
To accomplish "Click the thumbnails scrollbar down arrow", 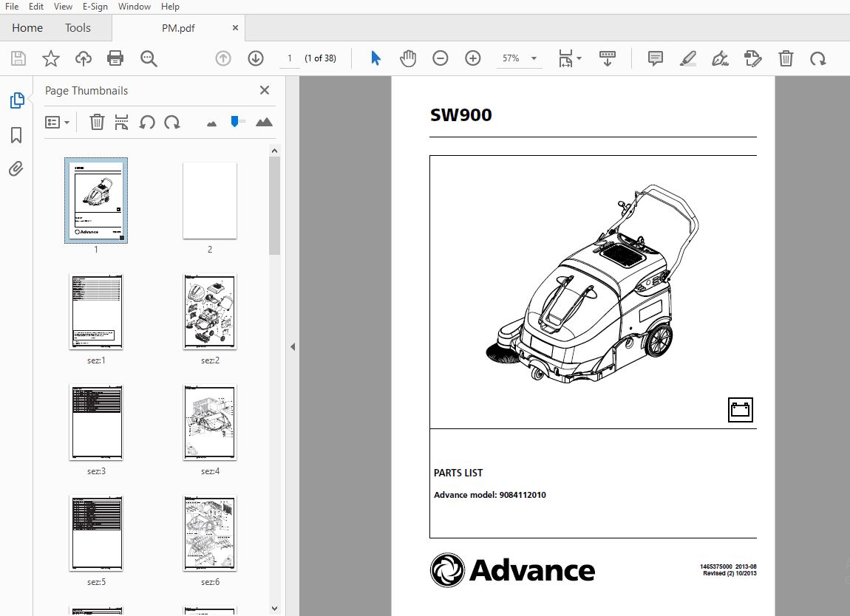I will [274, 609].
